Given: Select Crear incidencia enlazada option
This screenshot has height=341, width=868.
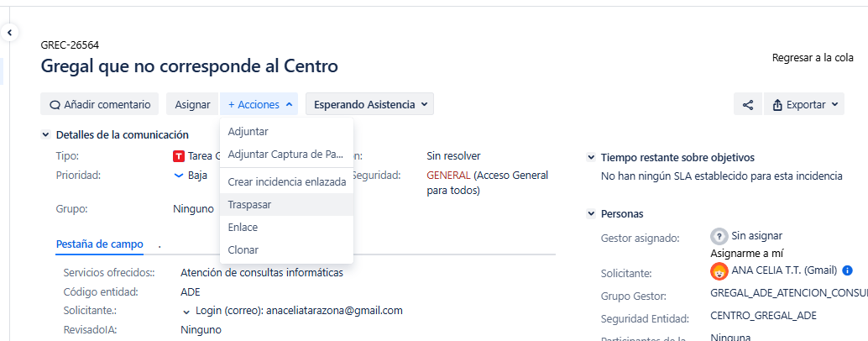Looking at the screenshot, I should click(286, 181).
